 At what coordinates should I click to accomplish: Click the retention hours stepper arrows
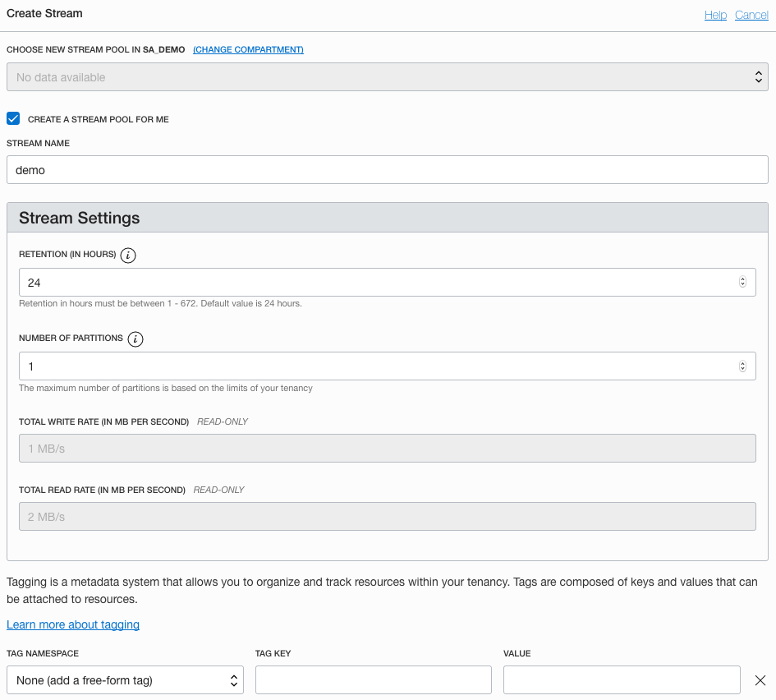742,282
